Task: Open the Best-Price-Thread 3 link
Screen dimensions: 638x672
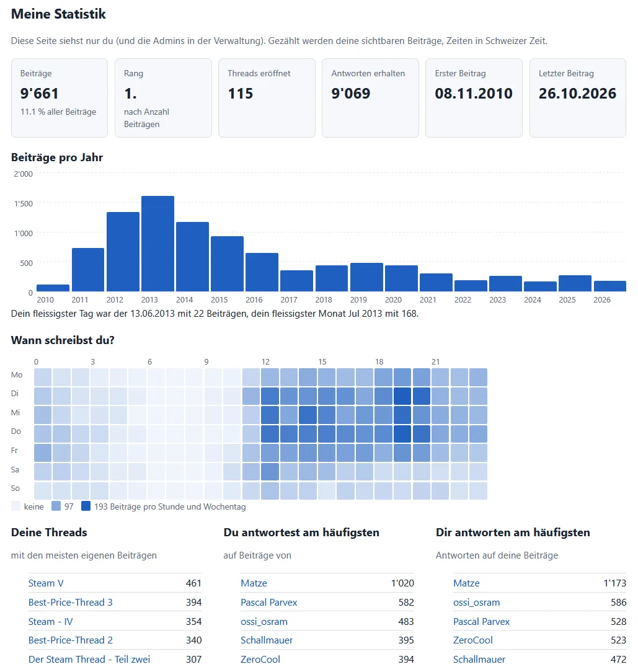Action: tap(70, 602)
